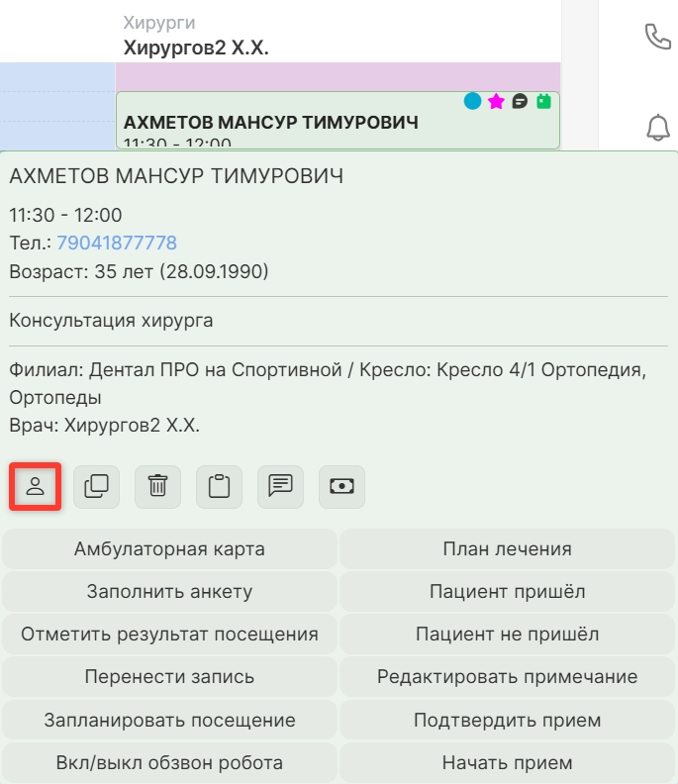Open the comment message icon
Viewport: 678px width, 784px height.
[x=280, y=486]
